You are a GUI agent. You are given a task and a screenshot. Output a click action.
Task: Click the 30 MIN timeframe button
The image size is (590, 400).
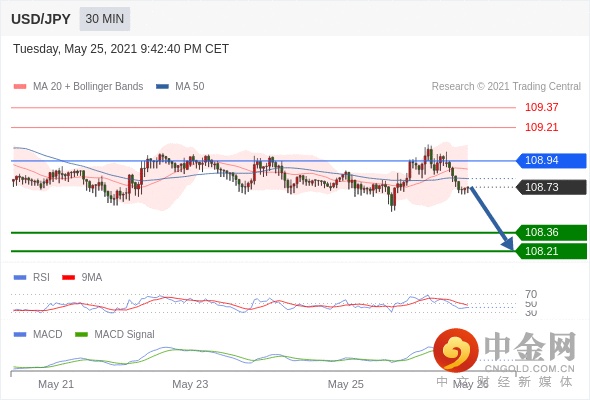(x=105, y=19)
